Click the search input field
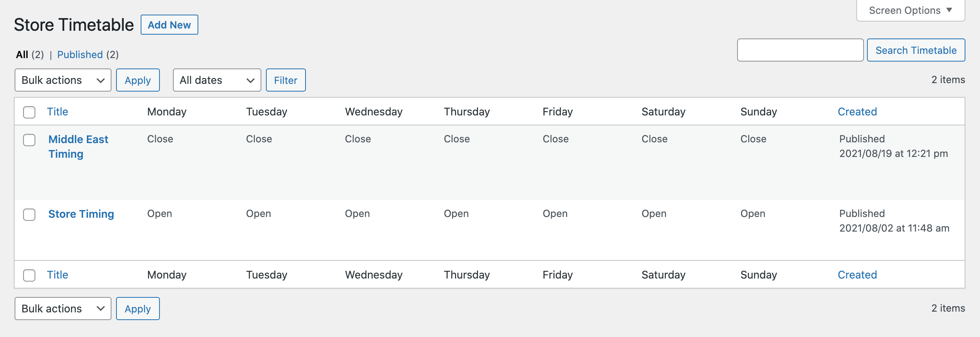Screen dimensions: 980x337 (800, 50)
